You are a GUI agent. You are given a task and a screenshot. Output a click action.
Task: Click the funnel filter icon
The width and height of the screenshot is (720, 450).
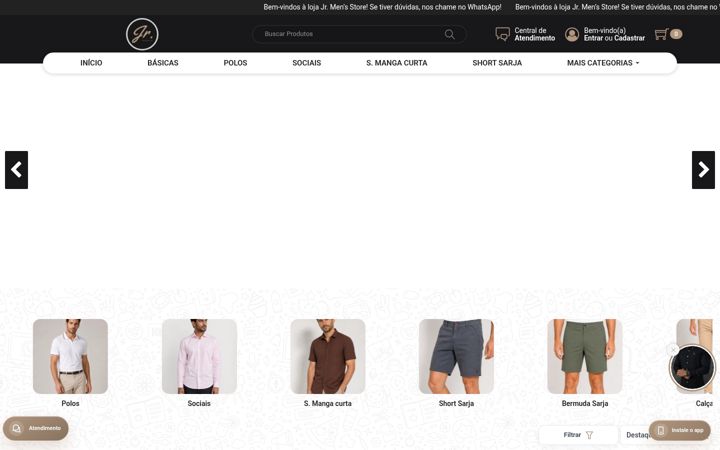click(590, 435)
